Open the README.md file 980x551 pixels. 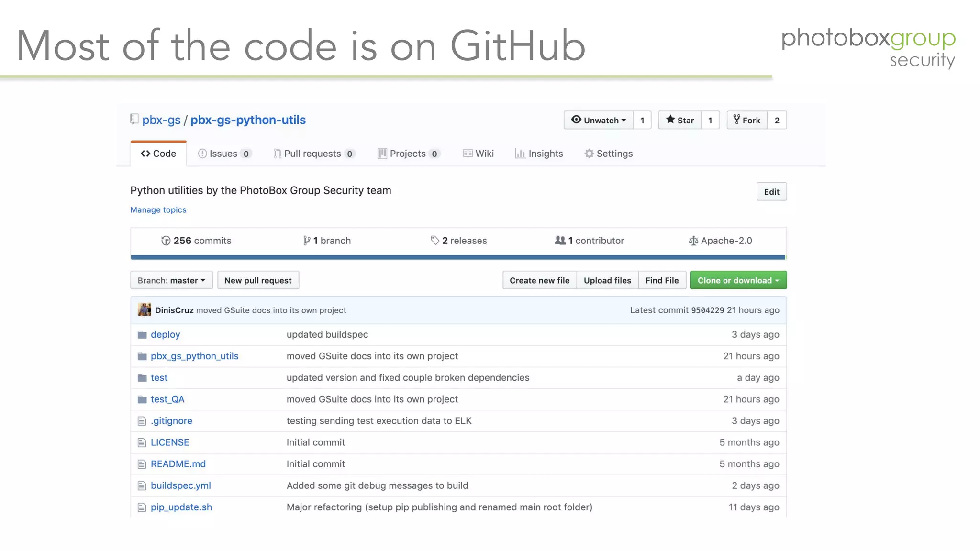click(x=178, y=464)
